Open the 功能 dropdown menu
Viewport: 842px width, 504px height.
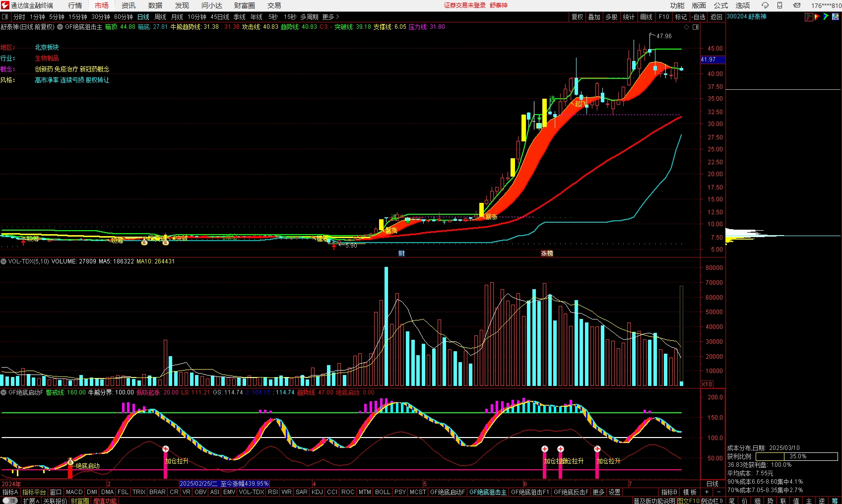click(677, 5)
